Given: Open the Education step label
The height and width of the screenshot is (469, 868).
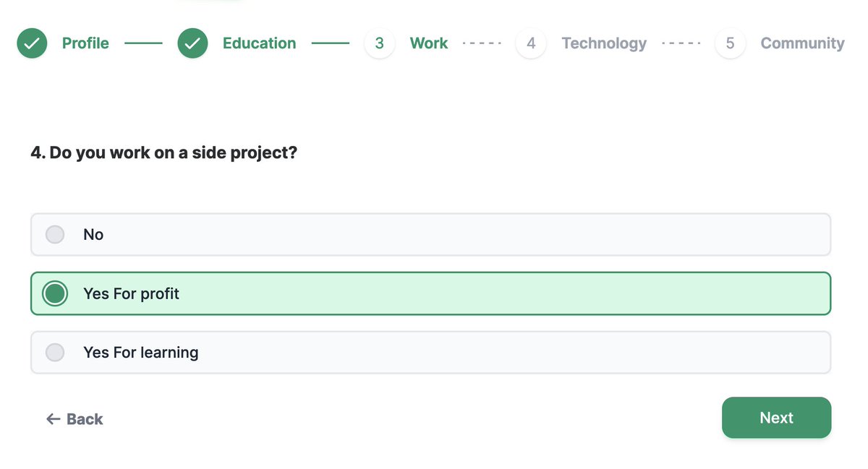Looking at the screenshot, I should tap(259, 43).
